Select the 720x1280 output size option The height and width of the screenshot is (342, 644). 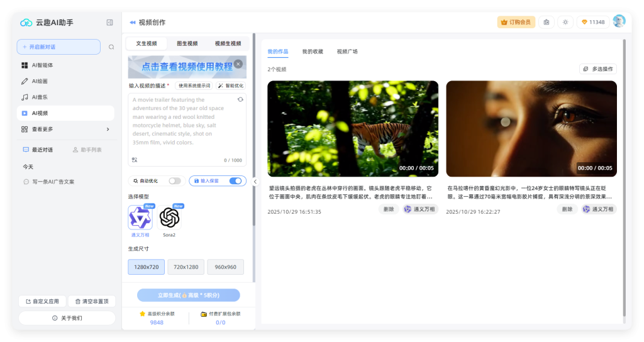coord(186,267)
